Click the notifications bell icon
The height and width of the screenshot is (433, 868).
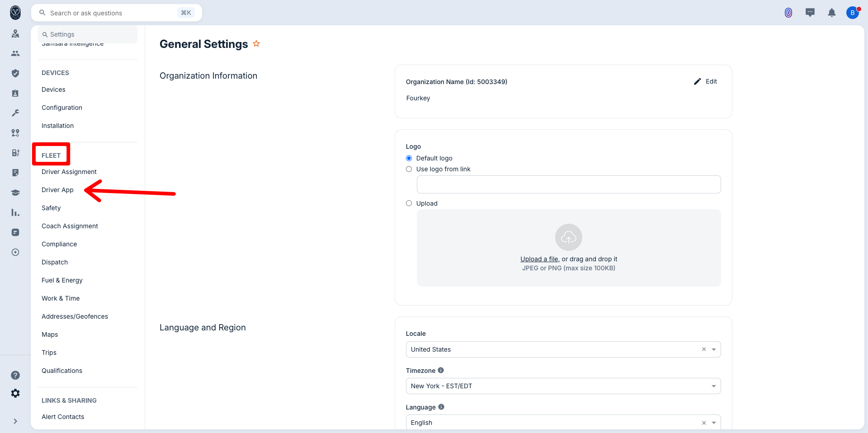point(831,13)
